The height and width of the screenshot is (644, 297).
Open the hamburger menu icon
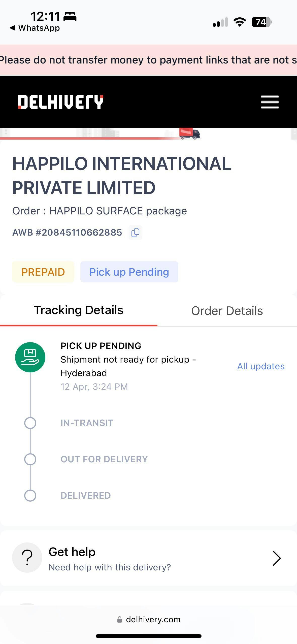[x=270, y=102]
